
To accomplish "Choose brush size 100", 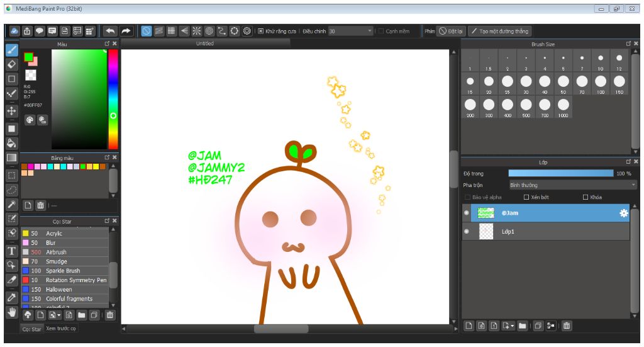I will coord(601,84).
